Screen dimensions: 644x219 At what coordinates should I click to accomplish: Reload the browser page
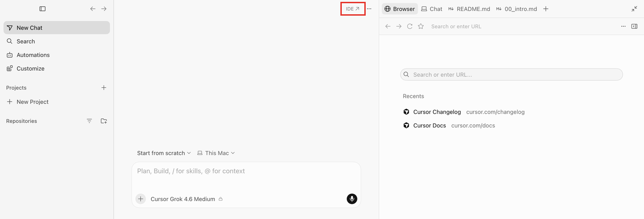[x=410, y=26]
